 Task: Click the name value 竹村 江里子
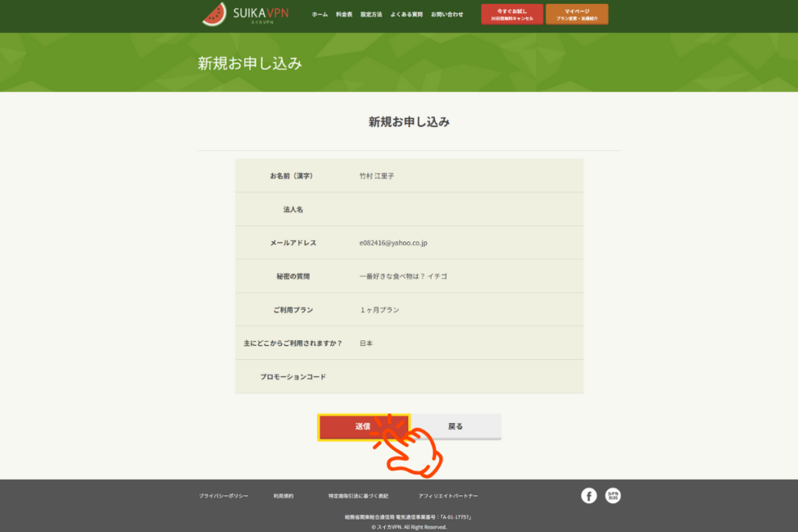pyautogui.click(x=376, y=176)
